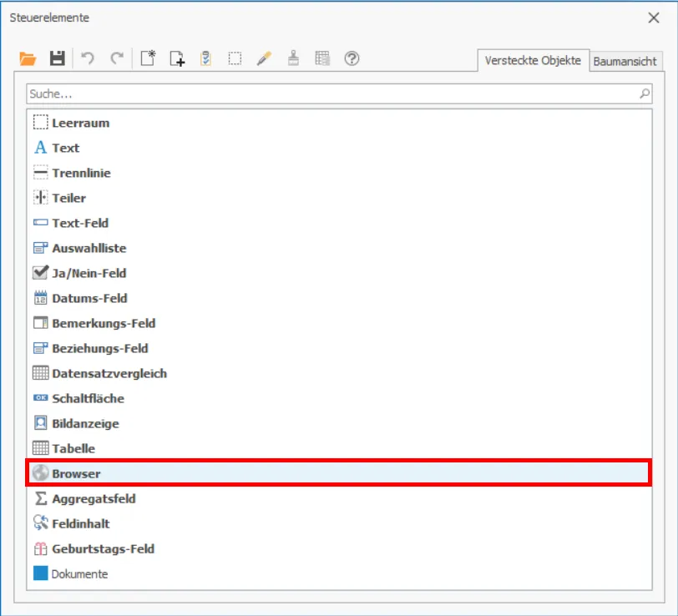Click the redo arrow icon
Image resolution: width=678 pixels, height=616 pixels.
coord(117,58)
